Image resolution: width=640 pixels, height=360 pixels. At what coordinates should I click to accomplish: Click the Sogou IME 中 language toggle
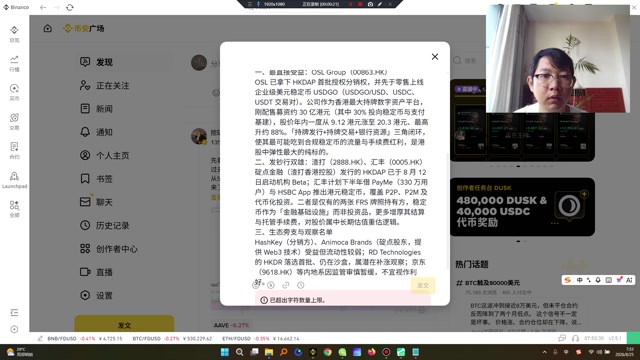(579, 280)
